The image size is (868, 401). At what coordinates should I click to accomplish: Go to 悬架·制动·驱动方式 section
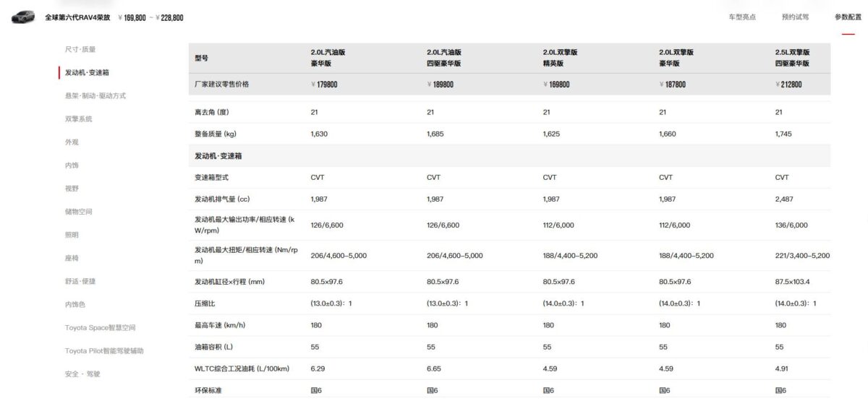(95, 95)
